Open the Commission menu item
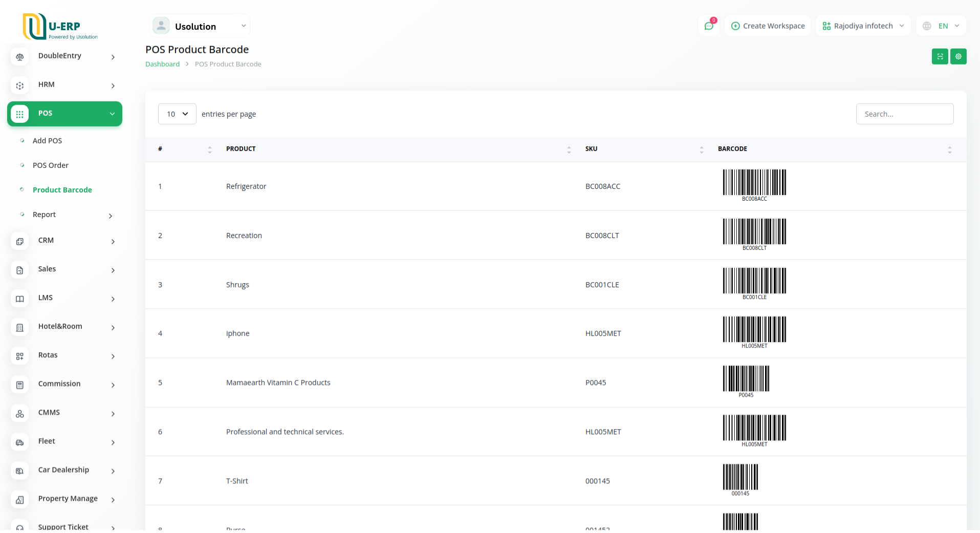The height and width of the screenshot is (533, 980). point(59,383)
